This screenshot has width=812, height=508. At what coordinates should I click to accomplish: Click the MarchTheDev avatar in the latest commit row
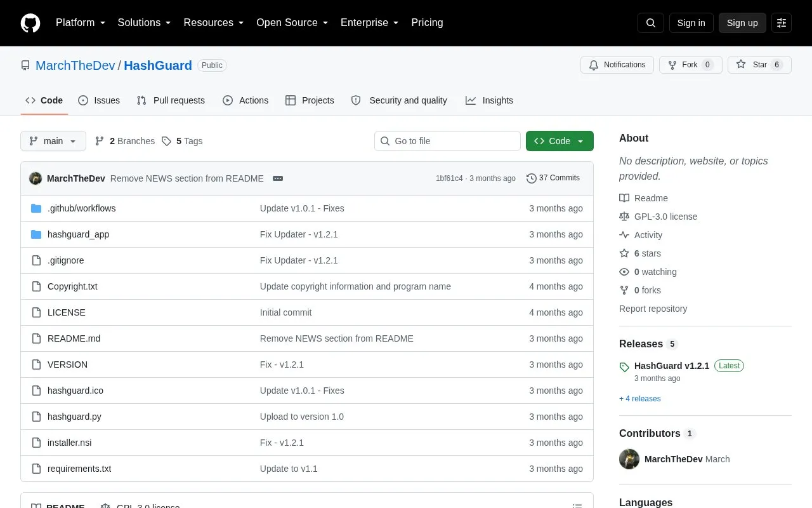[x=36, y=178]
